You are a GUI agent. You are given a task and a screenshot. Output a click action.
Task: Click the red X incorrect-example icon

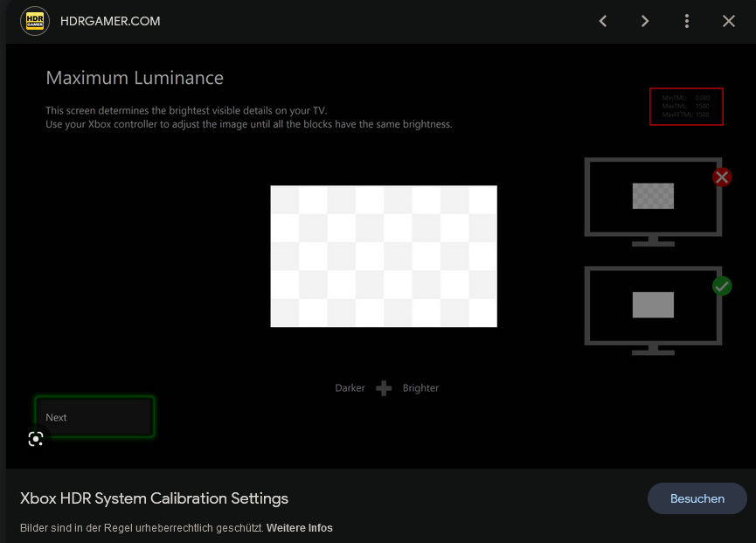722,178
